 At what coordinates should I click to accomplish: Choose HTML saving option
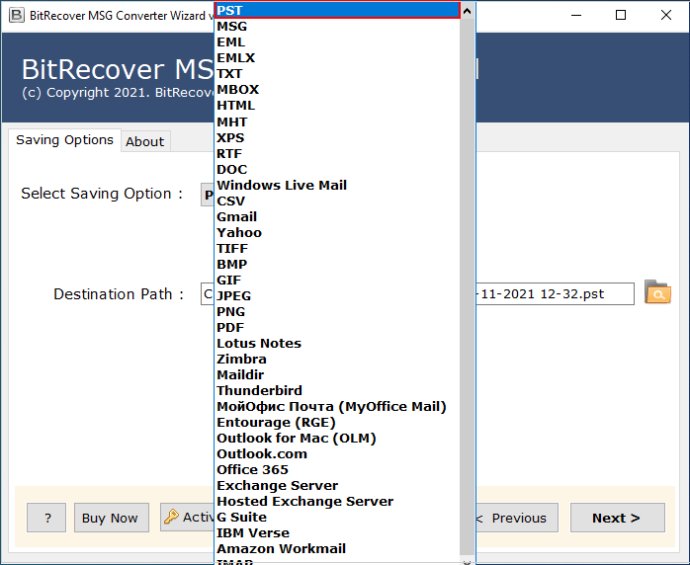pos(338,106)
